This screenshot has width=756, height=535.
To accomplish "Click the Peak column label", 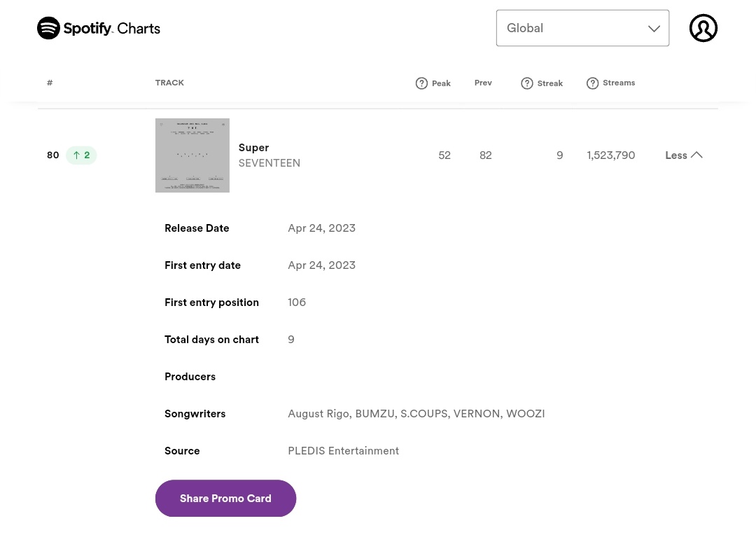I will point(441,83).
